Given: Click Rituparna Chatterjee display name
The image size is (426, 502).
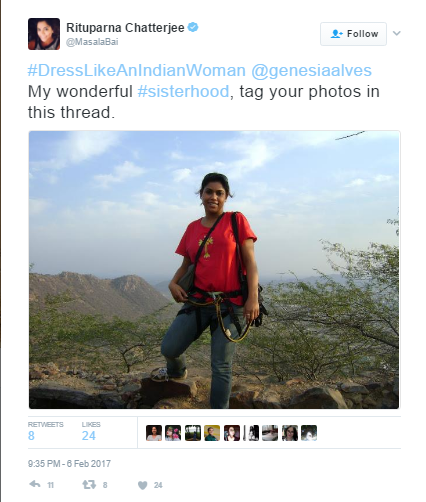Looking at the screenshot, I should click(x=125, y=28).
